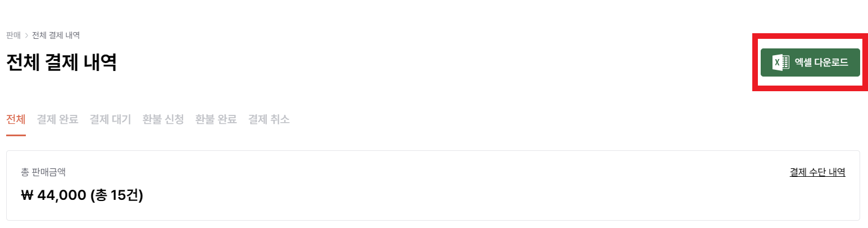The width and height of the screenshot is (868, 228).
Task: Open the 결제 대기 tab
Action: tap(110, 119)
